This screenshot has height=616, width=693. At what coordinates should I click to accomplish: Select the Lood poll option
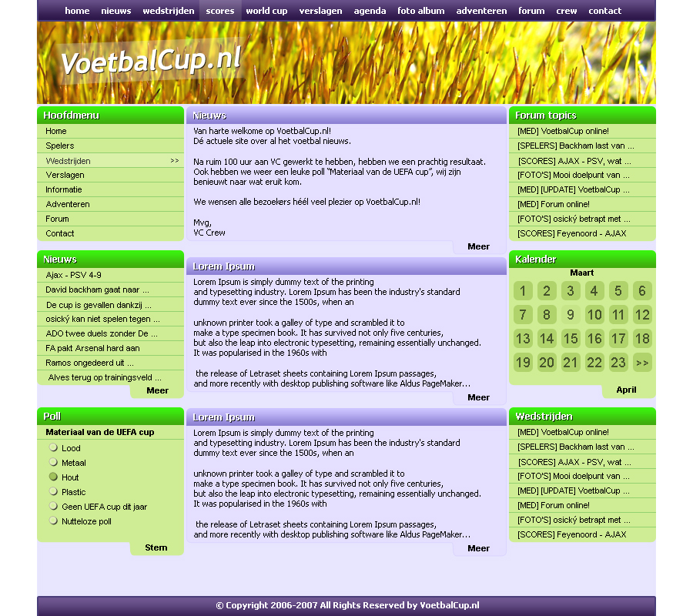pyautogui.click(x=53, y=447)
